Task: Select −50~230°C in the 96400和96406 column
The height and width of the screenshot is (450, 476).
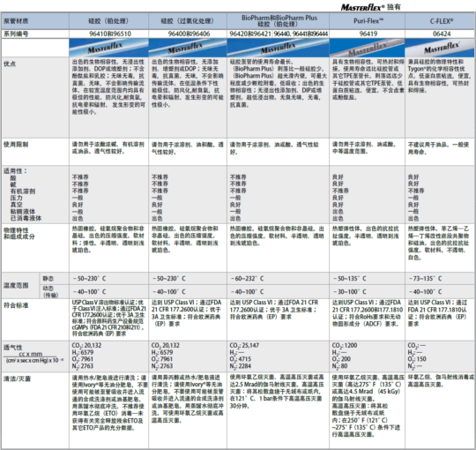Action: pyautogui.click(x=168, y=278)
